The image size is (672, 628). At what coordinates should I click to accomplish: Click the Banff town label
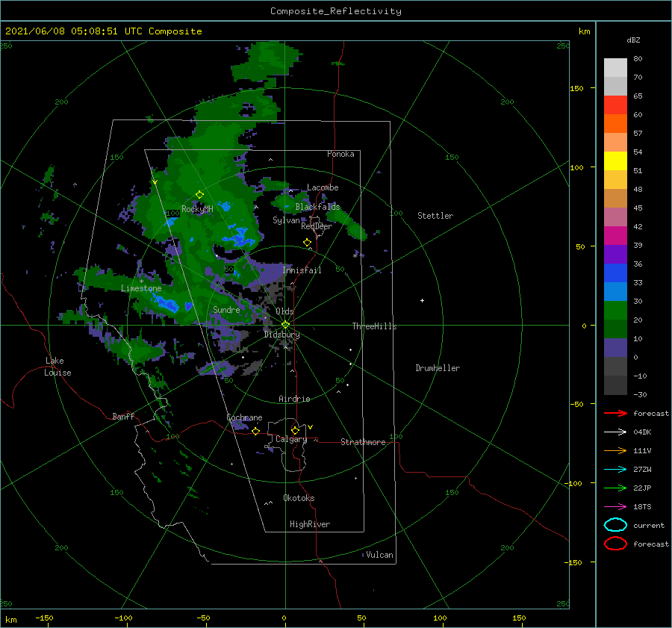(123, 416)
